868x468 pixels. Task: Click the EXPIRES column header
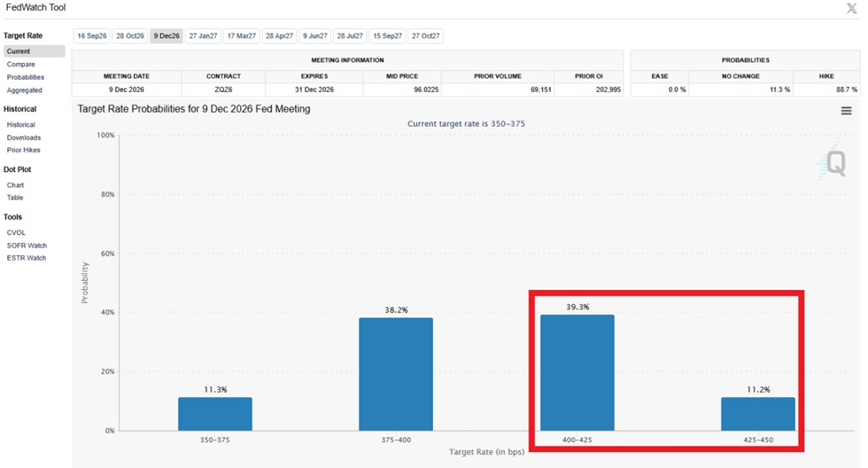314,76
